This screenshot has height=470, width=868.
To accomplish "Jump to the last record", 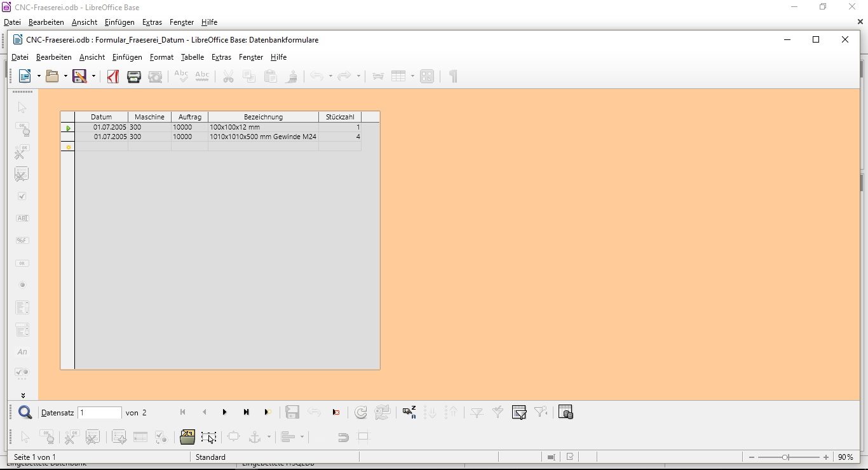I will pos(247,413).
